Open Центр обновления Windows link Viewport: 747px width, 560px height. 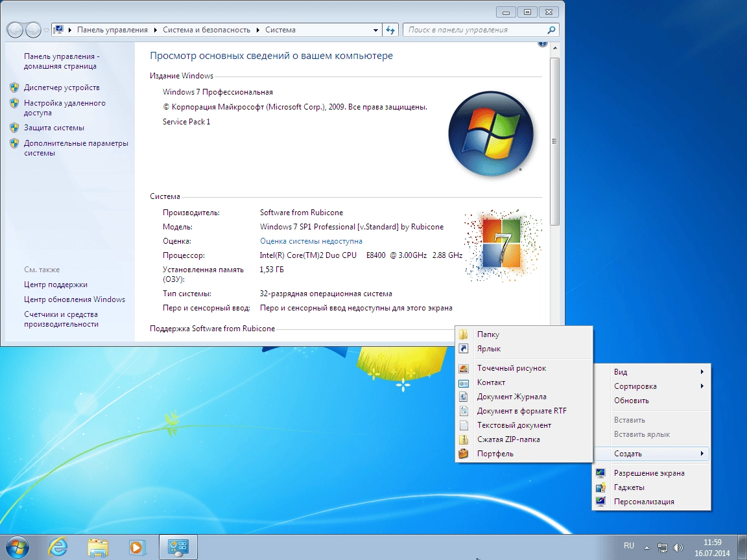tap(75, 299)
